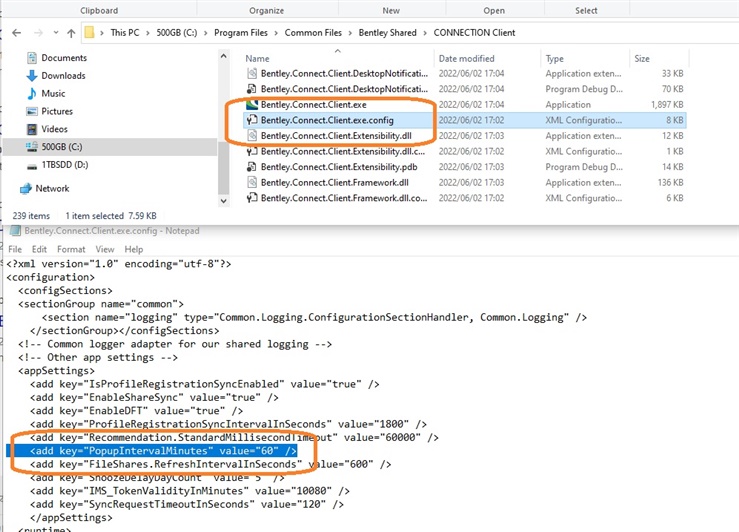This screenshot has width=739, height=532.
Task: Open recent locations dropdown arrow
Action: coord(56,33)
